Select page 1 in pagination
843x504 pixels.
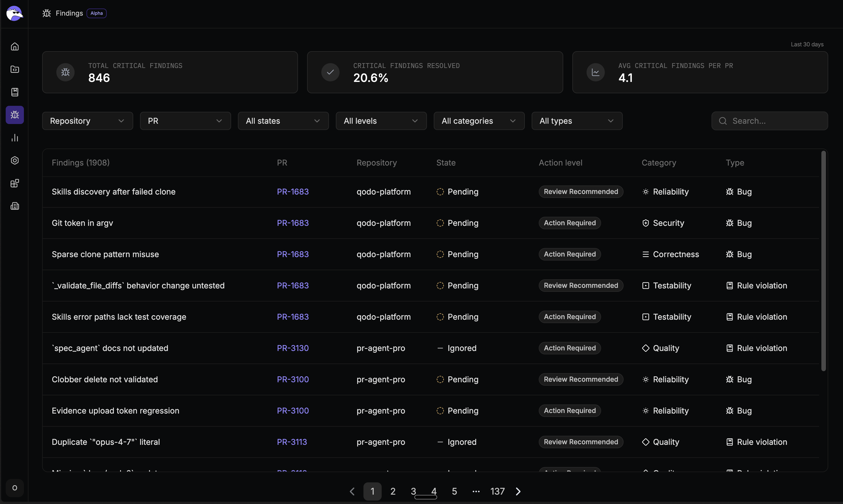pos(372,491)
